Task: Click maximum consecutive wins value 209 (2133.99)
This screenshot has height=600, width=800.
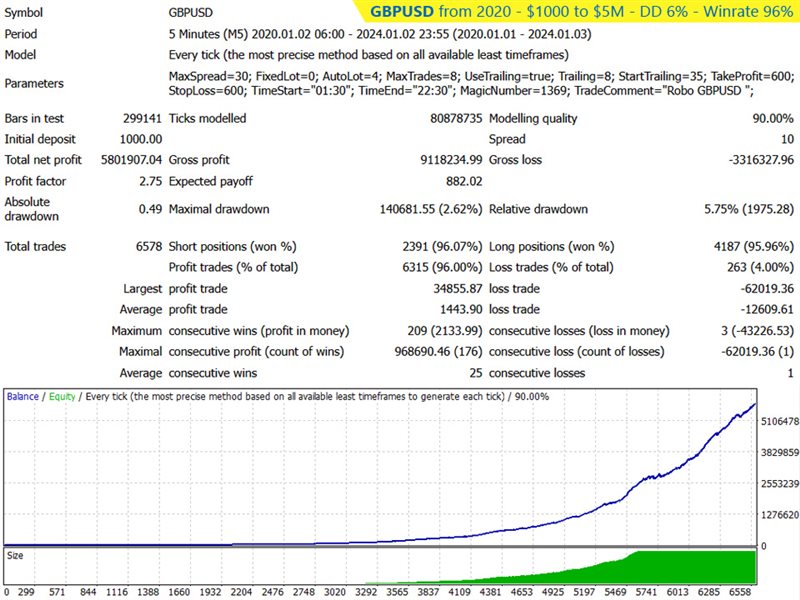Action: tap(445, 331)
